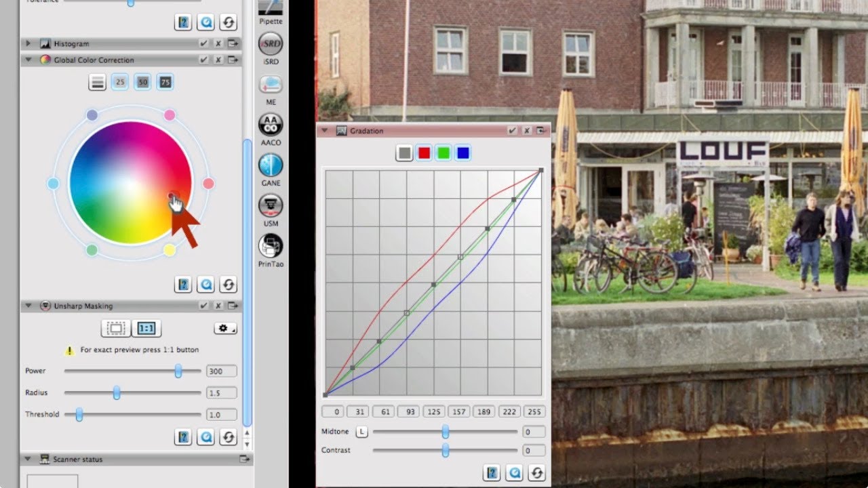Activate the ME multi-exposure tool
The height and width of the screenshot is (488, 868).
[271, 85]
